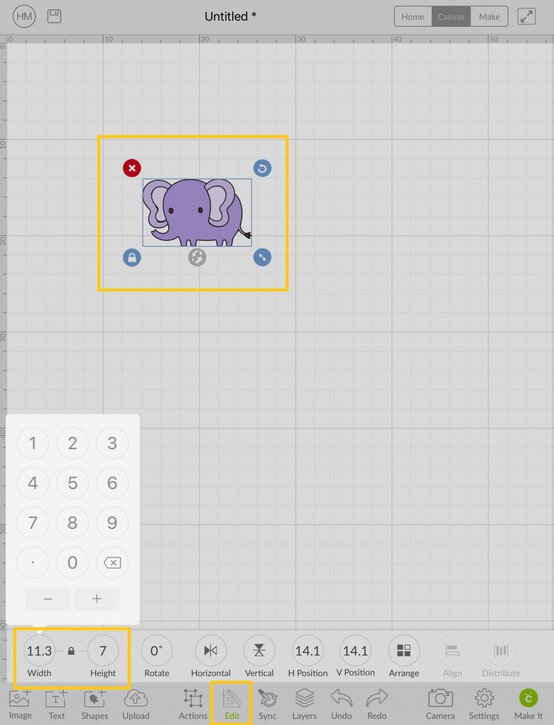
Task: Tap keypad digit 8
Action: click(x=72, y=522)
